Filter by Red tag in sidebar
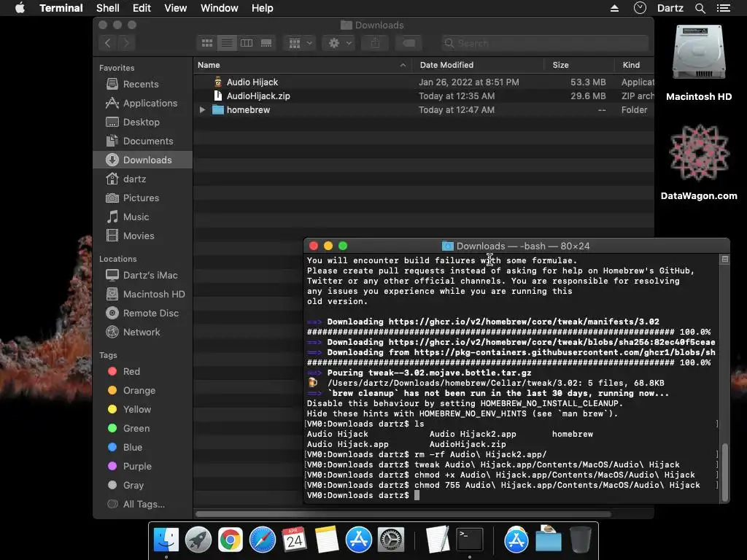 click(142, 371)
